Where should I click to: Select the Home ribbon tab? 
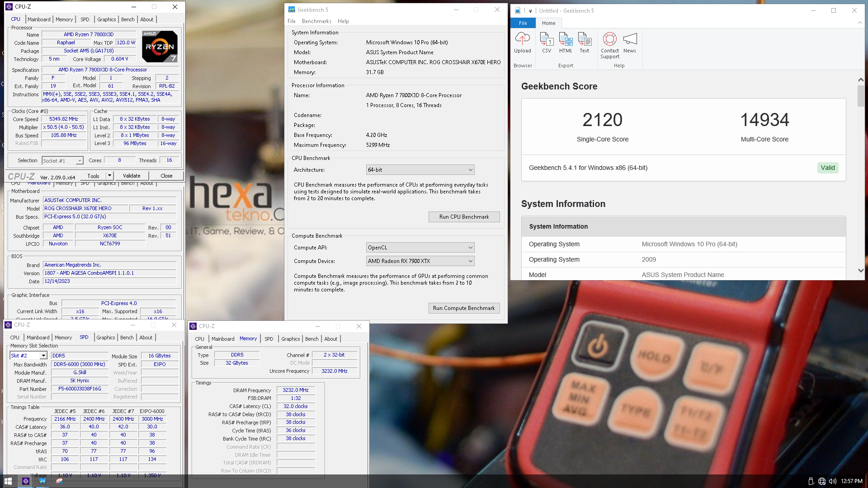549,23
